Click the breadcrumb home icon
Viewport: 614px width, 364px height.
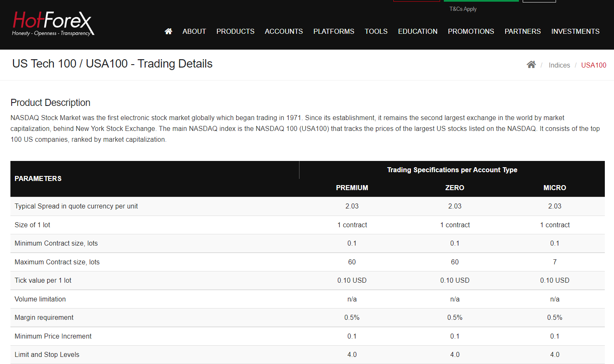(x=531, y=65)
